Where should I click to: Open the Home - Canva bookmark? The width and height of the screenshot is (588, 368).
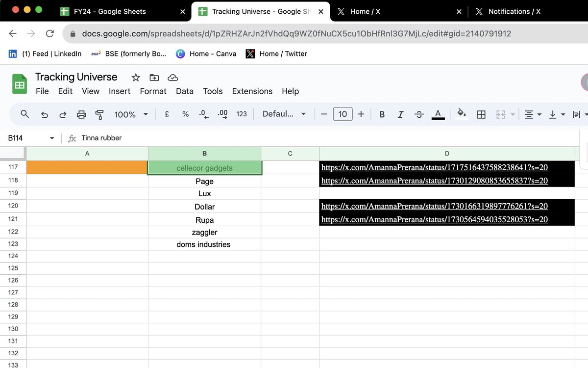(x=206, y=54)
